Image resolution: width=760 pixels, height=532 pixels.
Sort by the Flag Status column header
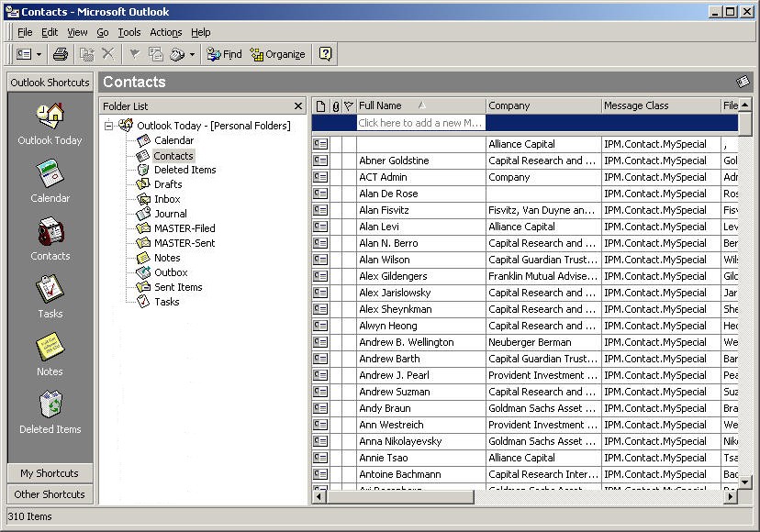[x=349, y=105]
